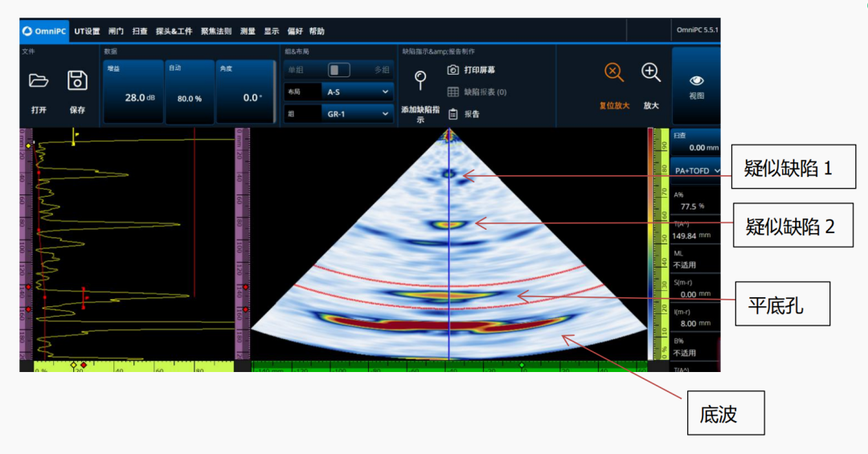Select the 自动 80.0 % field

click(x=190, y=92)
